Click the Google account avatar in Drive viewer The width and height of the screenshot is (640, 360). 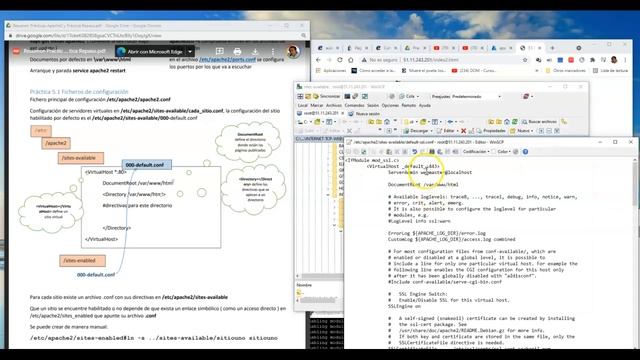click(293, 51)
